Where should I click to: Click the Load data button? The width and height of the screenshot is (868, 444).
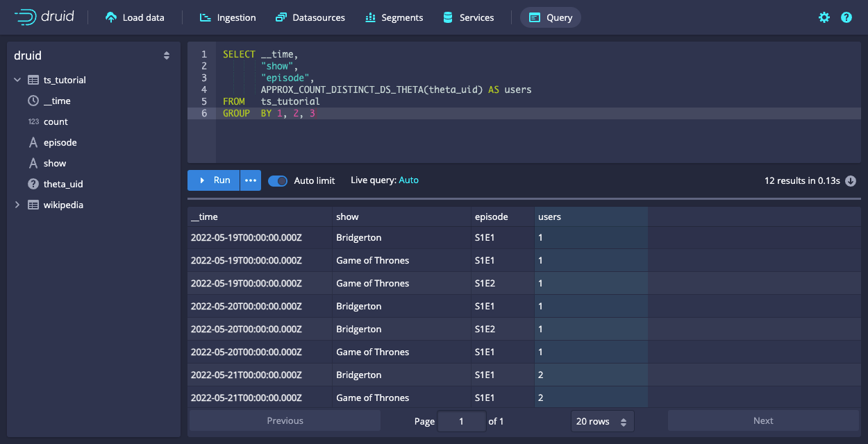pyautogui.click(x=135, y=17)
